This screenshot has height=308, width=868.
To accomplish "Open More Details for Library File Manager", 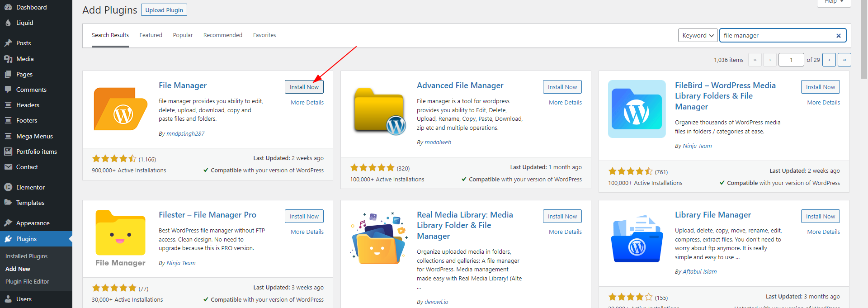I will click(x=823, y=232).
